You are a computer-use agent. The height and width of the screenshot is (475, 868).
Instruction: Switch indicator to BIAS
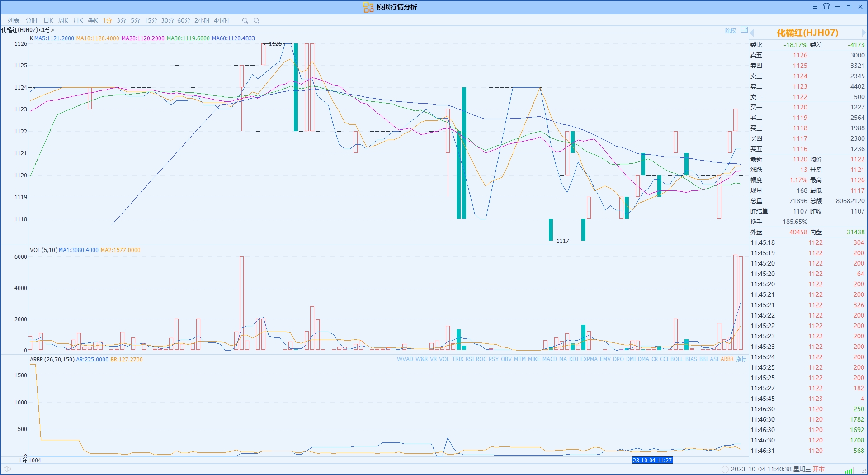pos(691,359)
